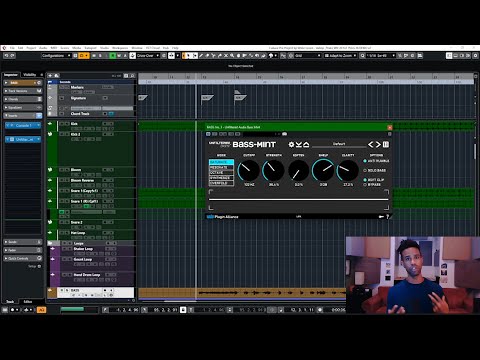
Task: Click the Console 1 insert slot
Action: pos(23,125)
